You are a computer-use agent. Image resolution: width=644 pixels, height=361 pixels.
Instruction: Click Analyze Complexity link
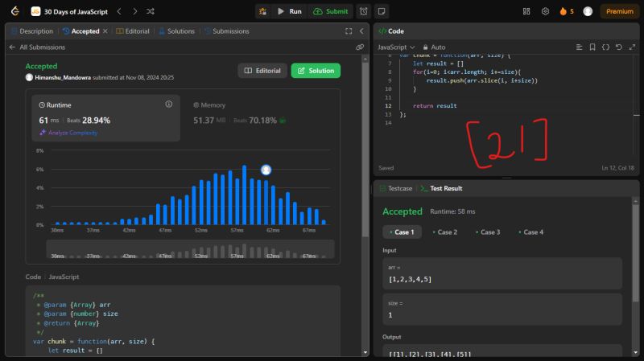(68, 133)
